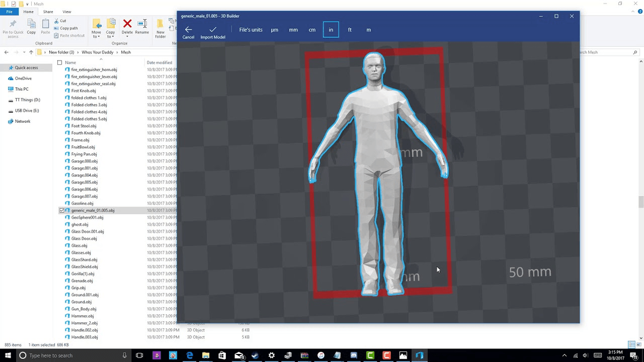Launch Microsoft Edge from the taskbar
The height and width of the screenshot is (362, 644).
point(189,355)
